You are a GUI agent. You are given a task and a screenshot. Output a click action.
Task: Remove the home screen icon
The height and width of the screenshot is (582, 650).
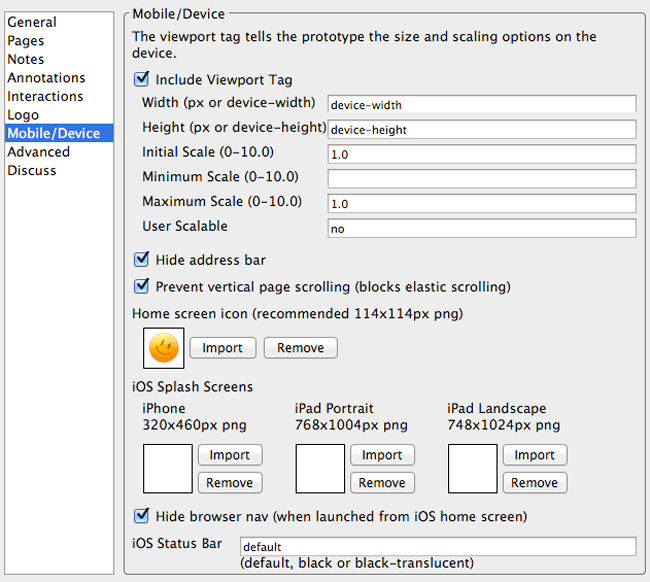301,348
